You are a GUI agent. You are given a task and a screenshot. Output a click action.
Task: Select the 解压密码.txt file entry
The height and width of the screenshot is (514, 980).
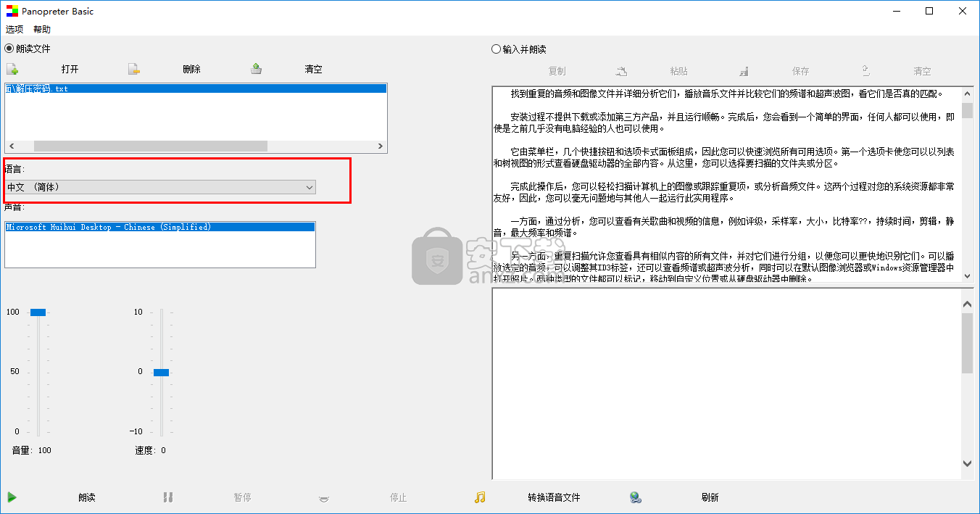coord(196,88)
